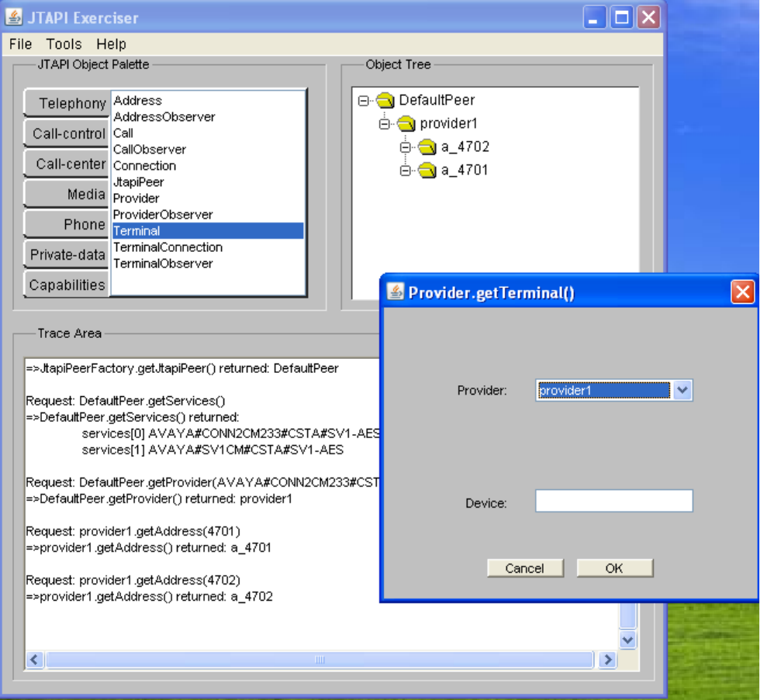The height and width of the screenshot is (700, 760).
Task: Collapse the DefaultPeer tree node
Action: tap(363, 101)
